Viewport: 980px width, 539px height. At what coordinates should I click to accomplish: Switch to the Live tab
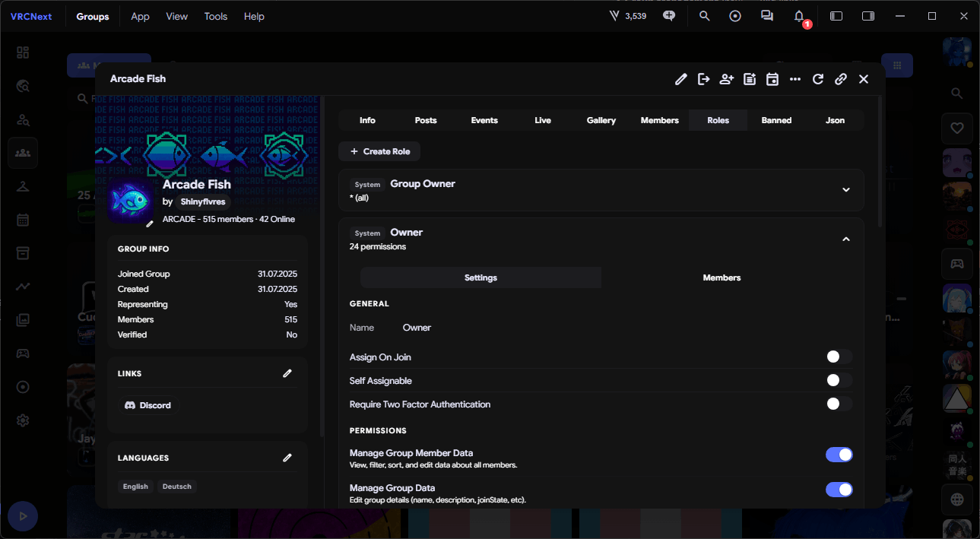pyautogui.click(x=543, y=120)
